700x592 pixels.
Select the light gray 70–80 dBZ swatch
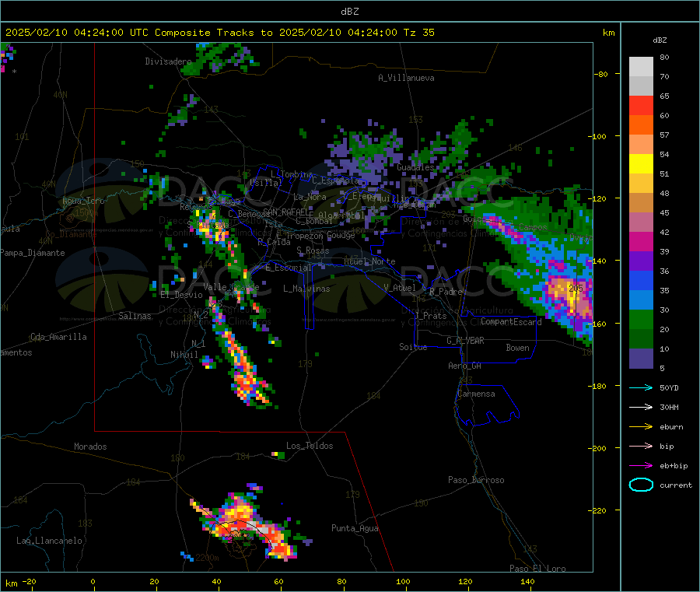coord(641,67)
